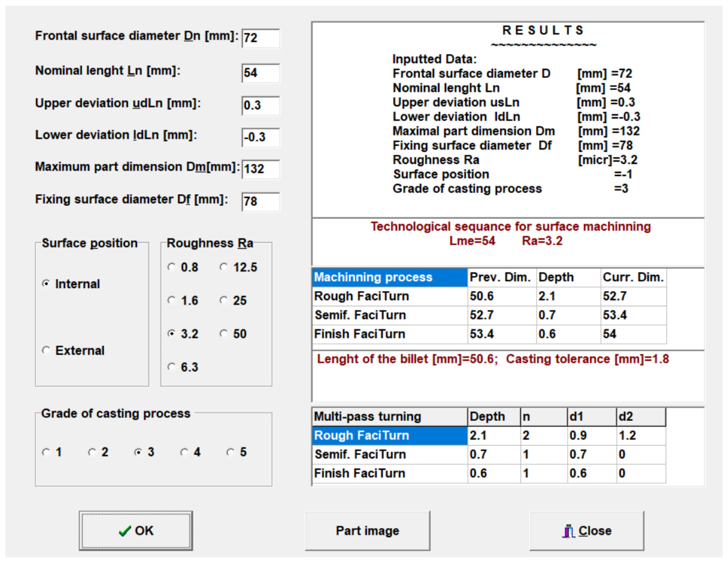Choose roughness Ra 25
This screenshot has height=564, width=728.
(x=224, y=300)
